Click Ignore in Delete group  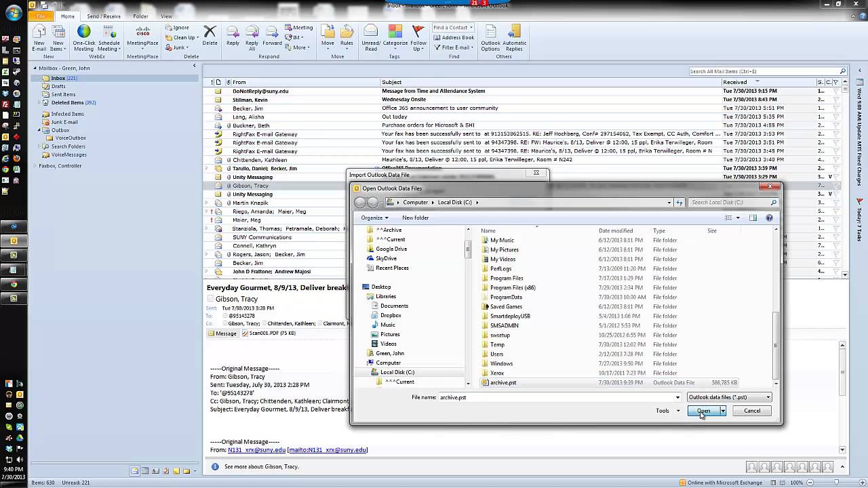(x=178, y=28)
